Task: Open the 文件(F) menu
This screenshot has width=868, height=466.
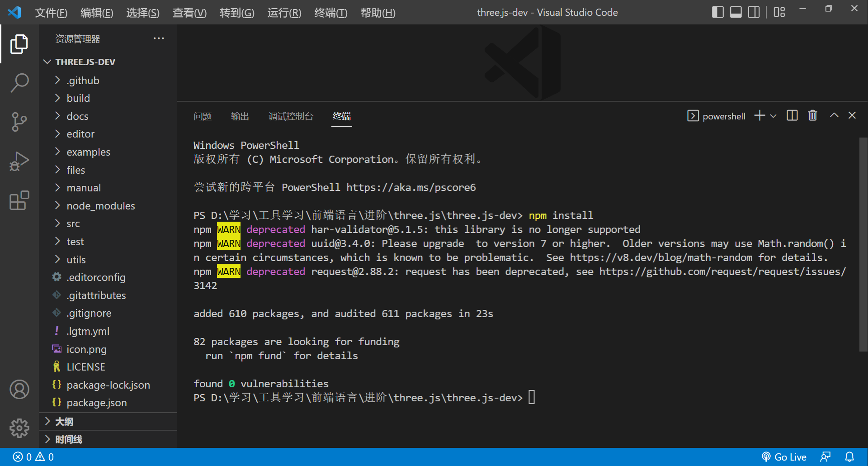Action: 51,13
